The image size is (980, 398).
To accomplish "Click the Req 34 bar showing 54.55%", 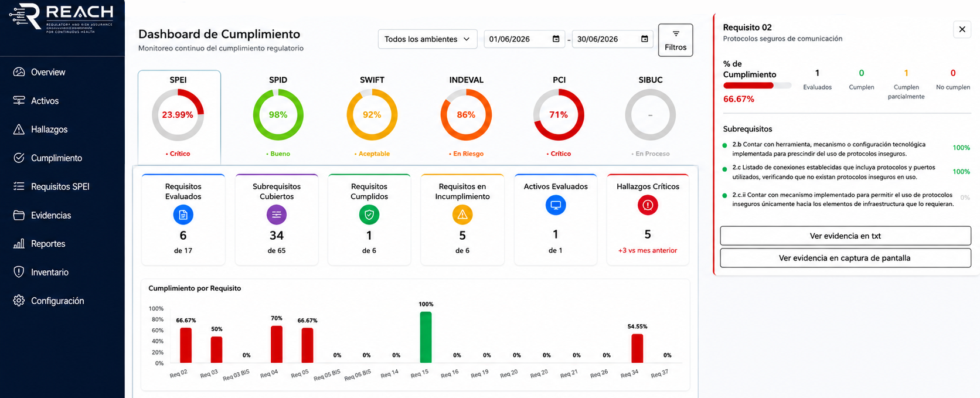I will [637, 348].
